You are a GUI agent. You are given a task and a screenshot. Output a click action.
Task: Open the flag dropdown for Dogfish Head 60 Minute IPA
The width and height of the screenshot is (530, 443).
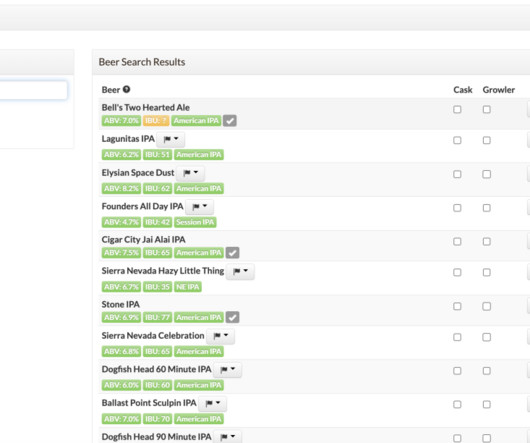pyautogui.click(x=227, y=370)
